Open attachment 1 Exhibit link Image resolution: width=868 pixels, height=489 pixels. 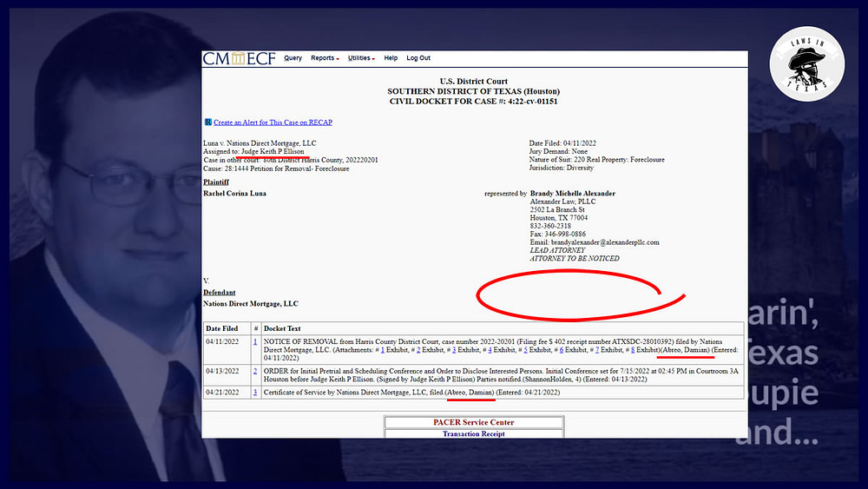383,350
